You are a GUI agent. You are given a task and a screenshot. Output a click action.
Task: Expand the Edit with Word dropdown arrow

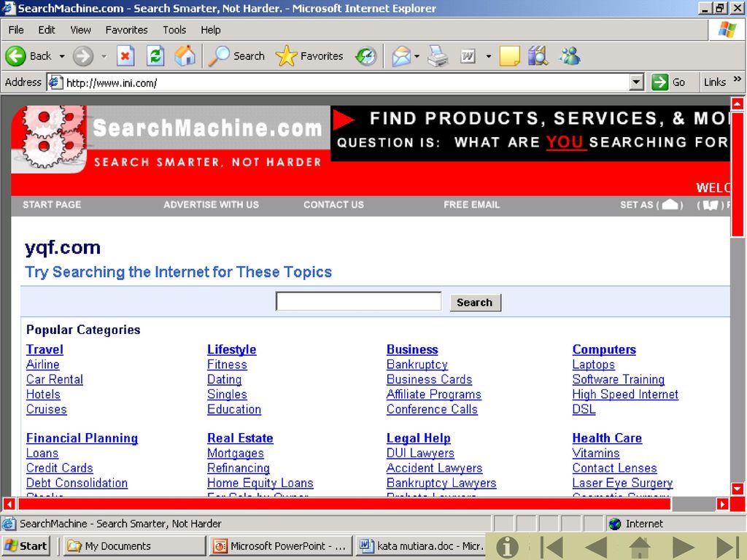(x=488, y=56)
